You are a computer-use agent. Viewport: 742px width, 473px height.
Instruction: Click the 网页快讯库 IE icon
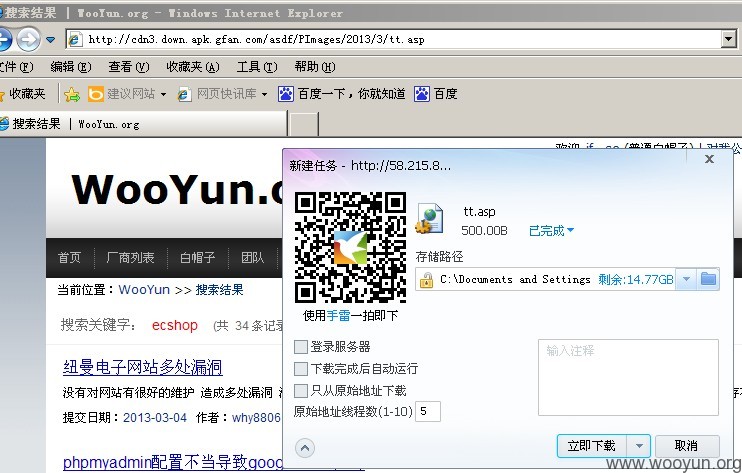184,95
